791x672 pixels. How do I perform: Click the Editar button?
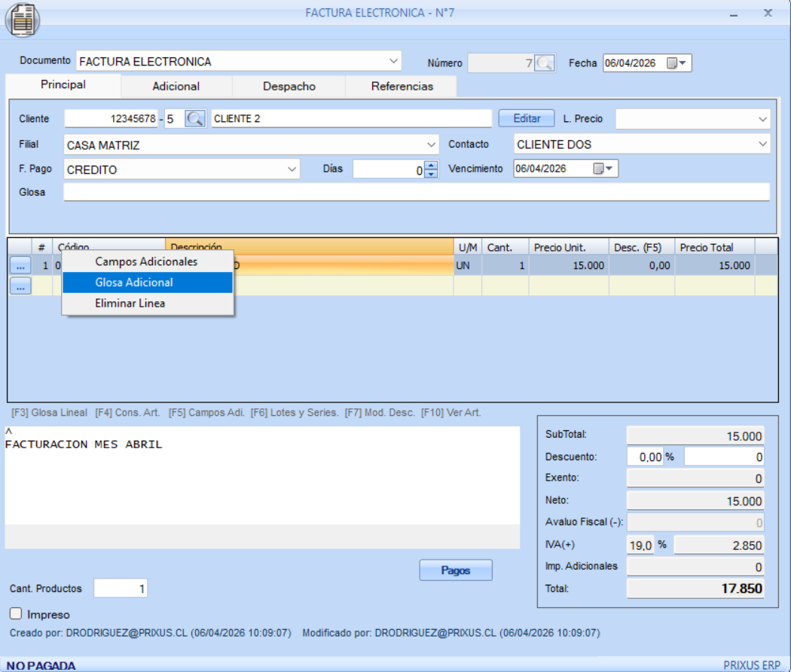(527, 118)
